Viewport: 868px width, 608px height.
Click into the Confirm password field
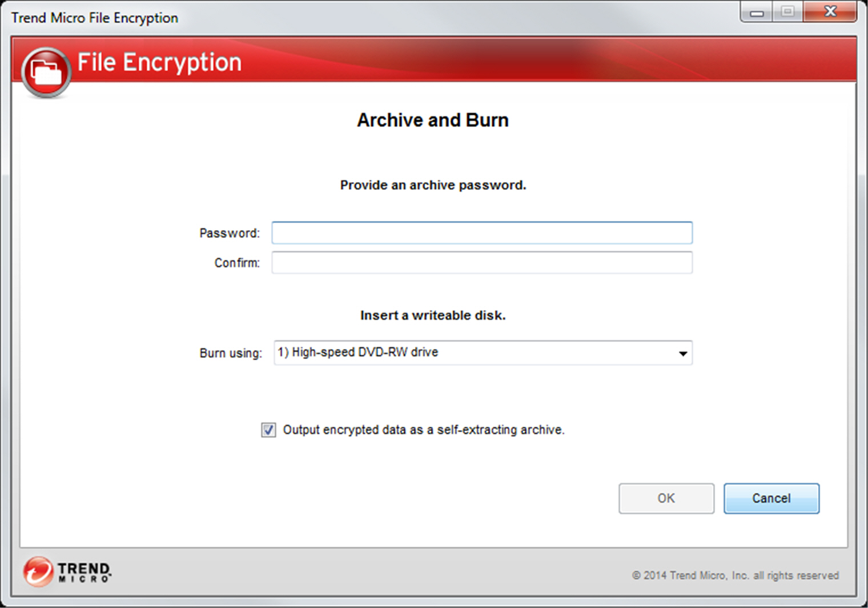(482, 263)
